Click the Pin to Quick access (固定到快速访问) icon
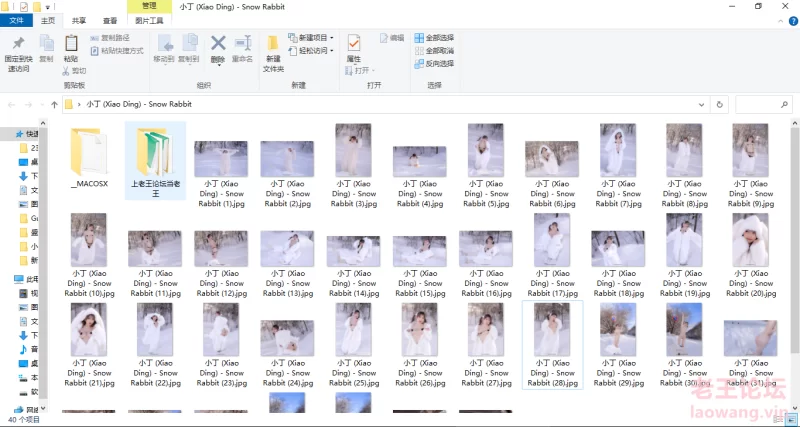Image resolution: width=800 pixels, height=427 pixels. coord(18,44)
